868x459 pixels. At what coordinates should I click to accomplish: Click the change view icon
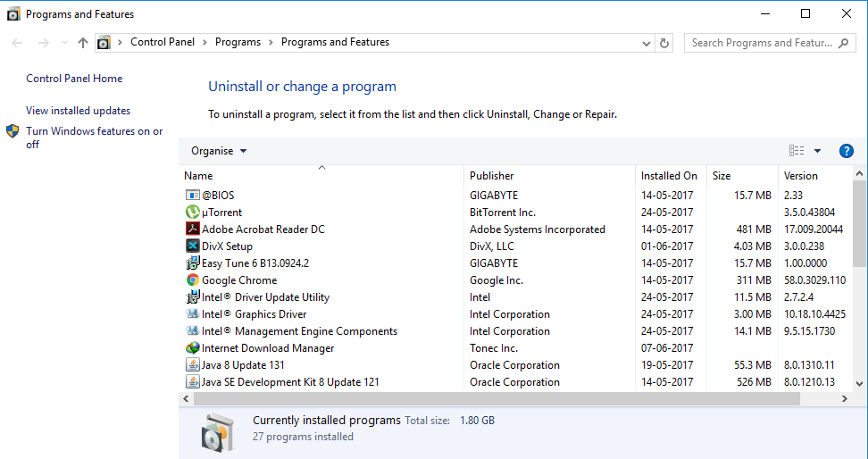[x=797, y=151]
